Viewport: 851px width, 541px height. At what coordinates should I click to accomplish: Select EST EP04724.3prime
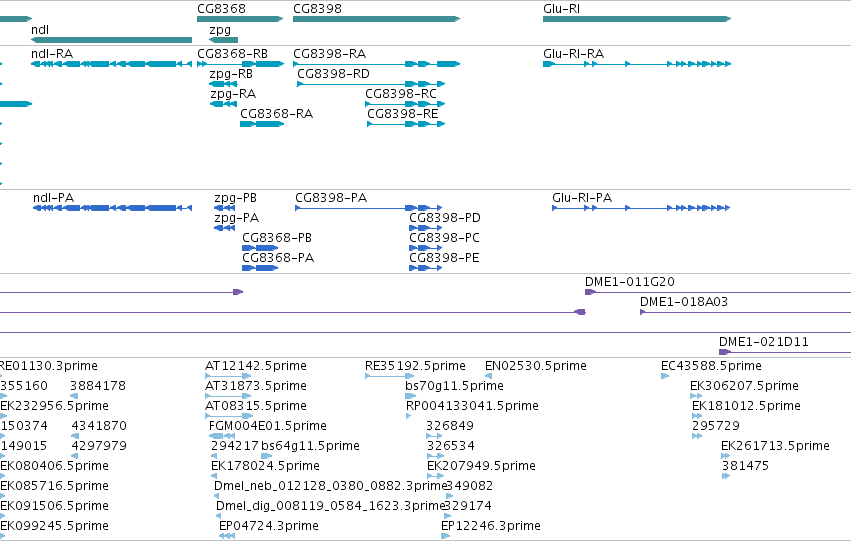(269, 527)
